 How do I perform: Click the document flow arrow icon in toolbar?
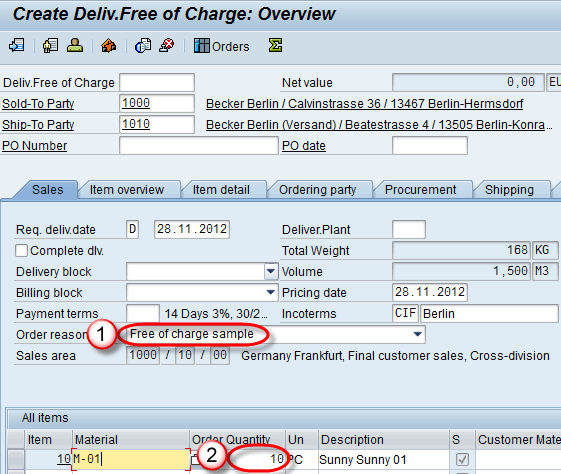click(x=17, y=46)
